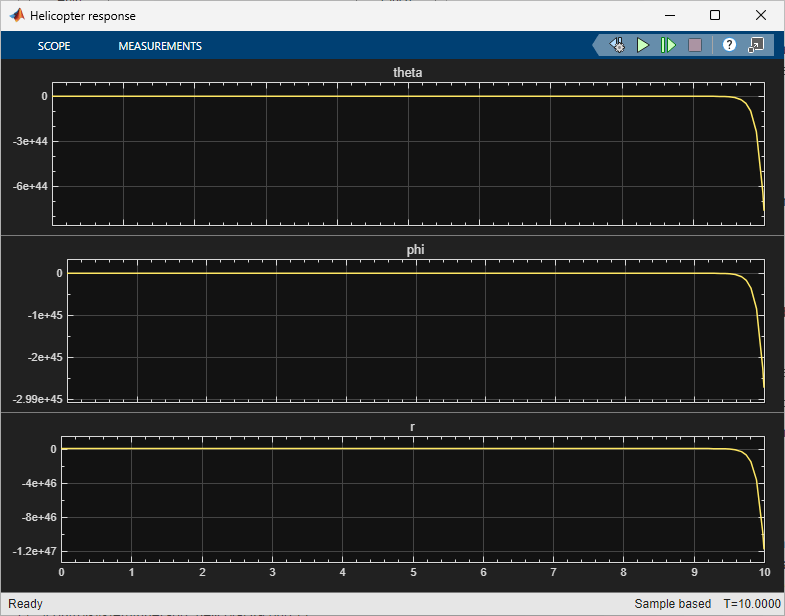Screen dimensions: 785x616
Task: Collapse the quick access toolbar arrow
Action: [599, 46]
